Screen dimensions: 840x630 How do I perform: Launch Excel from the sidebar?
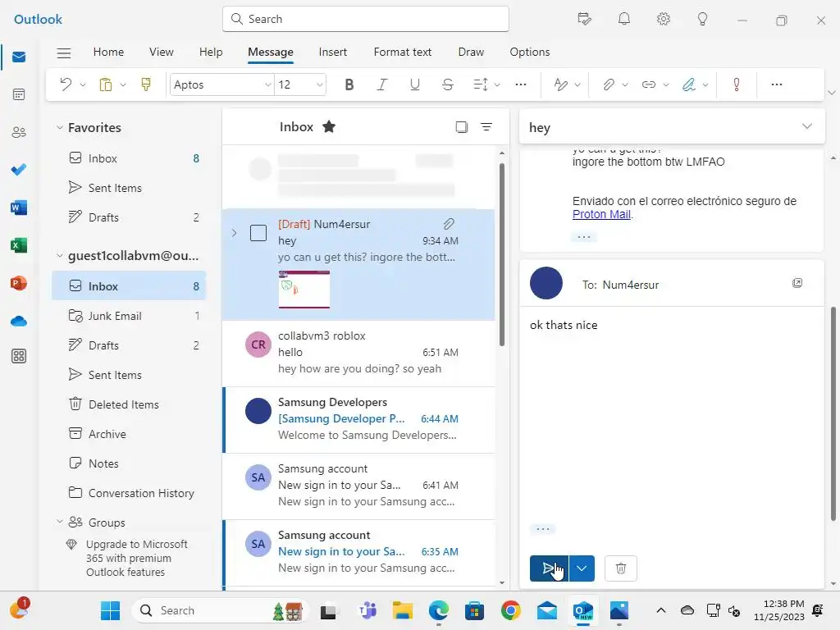coord(19,245)
